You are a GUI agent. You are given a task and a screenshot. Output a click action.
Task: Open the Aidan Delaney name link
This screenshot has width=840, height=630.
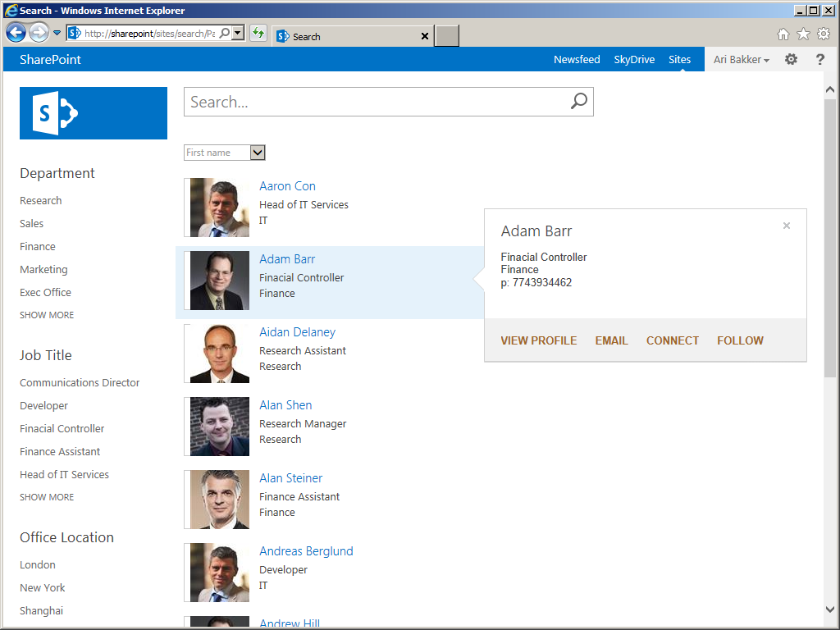coord(297,332)
